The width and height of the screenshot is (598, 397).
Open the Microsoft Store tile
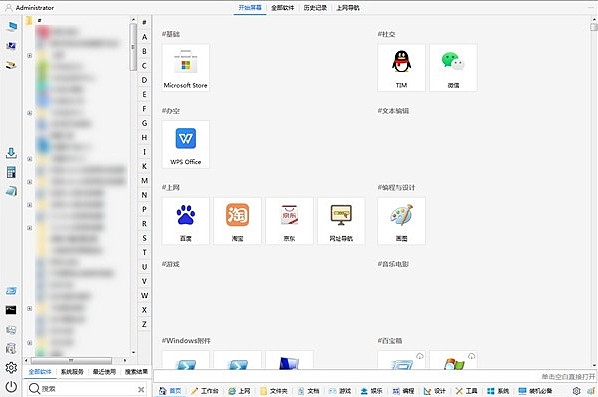coord(185,68)
